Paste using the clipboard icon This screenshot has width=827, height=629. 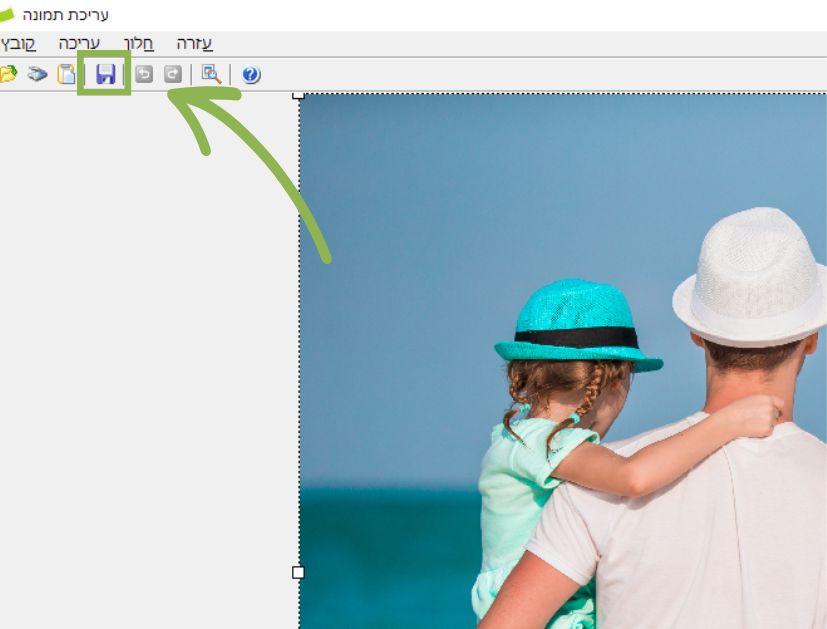coord(66,74)
